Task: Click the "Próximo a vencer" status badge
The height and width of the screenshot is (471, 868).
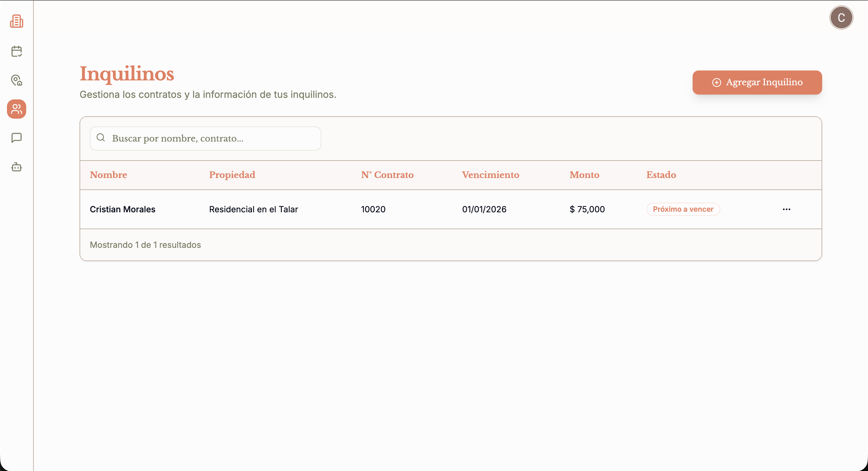Action: pos(683,209)
